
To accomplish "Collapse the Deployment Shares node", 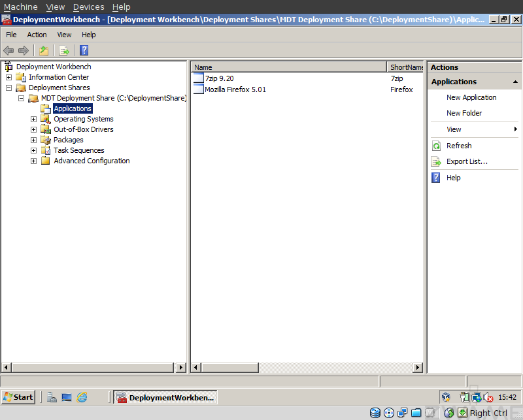I will 9,88.
